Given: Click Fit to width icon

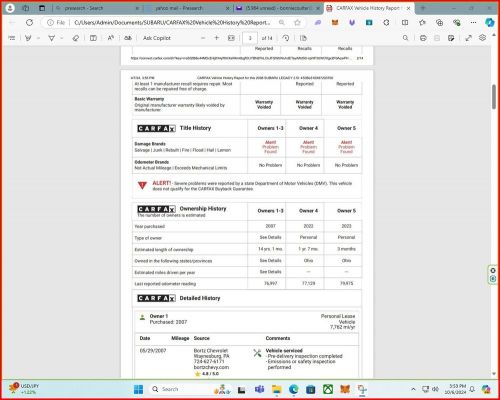Looking at the screenshot, I should click(231, 38).
